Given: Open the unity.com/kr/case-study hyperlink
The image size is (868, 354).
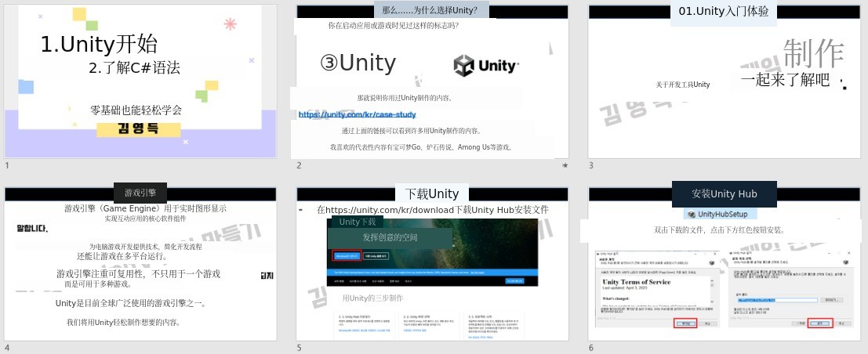Looking at the screenshot, I should 351,114.
